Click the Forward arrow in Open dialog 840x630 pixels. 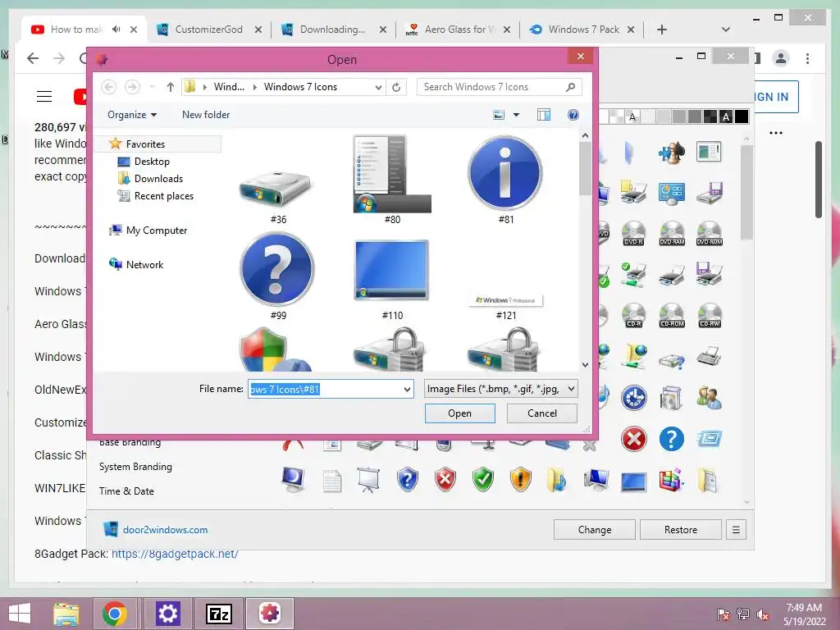132,87
